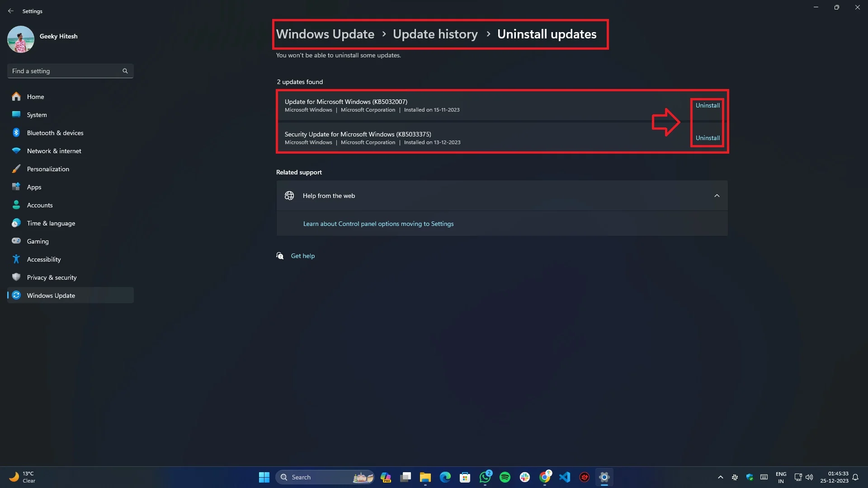Open System settings from sidebar

click(x=36, y=114)
